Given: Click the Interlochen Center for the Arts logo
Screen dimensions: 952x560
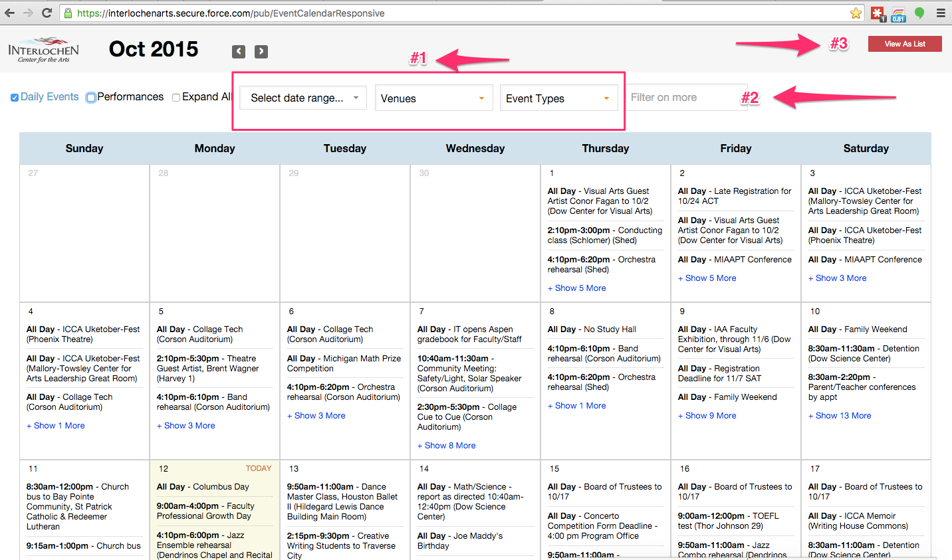Looking at the screenshot, I should (44, 50).
